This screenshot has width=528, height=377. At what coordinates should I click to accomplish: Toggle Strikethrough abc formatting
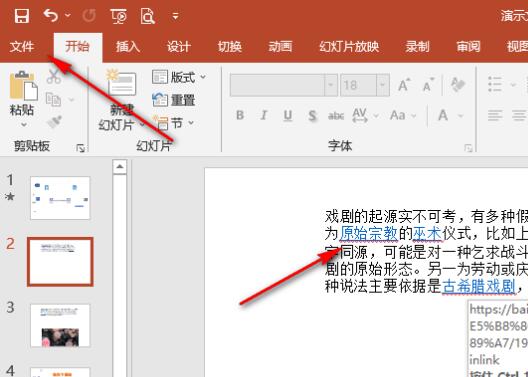coord(336,116)
